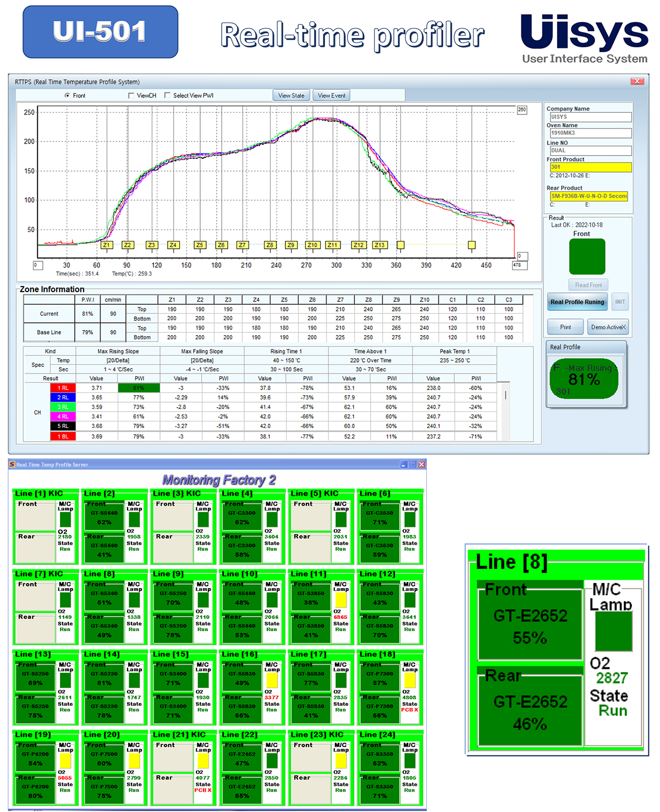Select the green 3 RL channel swatch
660x812 pixels.
tap(63, 408)
